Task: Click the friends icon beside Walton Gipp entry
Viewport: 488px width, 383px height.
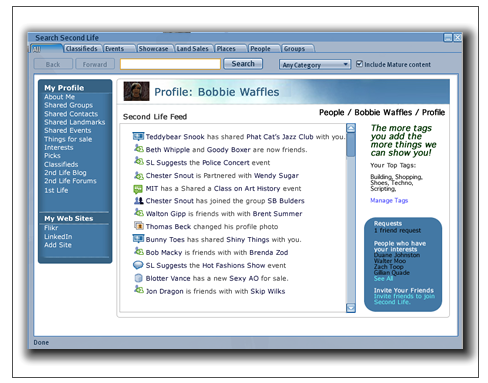Action: pos(139,213)
